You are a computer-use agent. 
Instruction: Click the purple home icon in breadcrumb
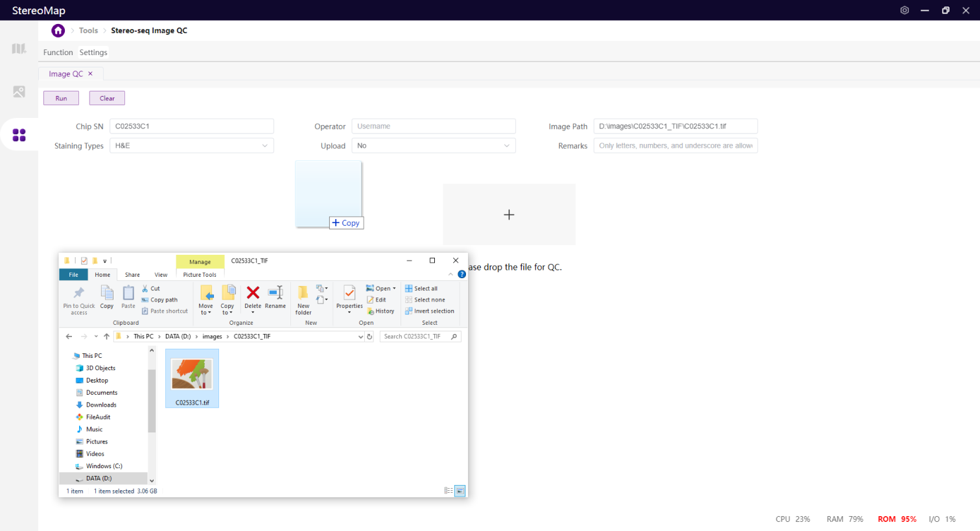click(58, 30)
